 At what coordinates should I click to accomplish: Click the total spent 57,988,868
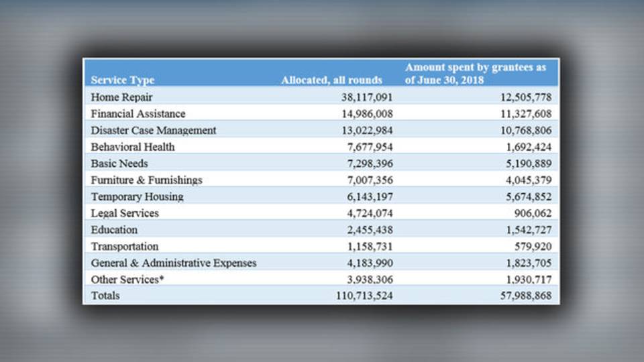[526, 296]
